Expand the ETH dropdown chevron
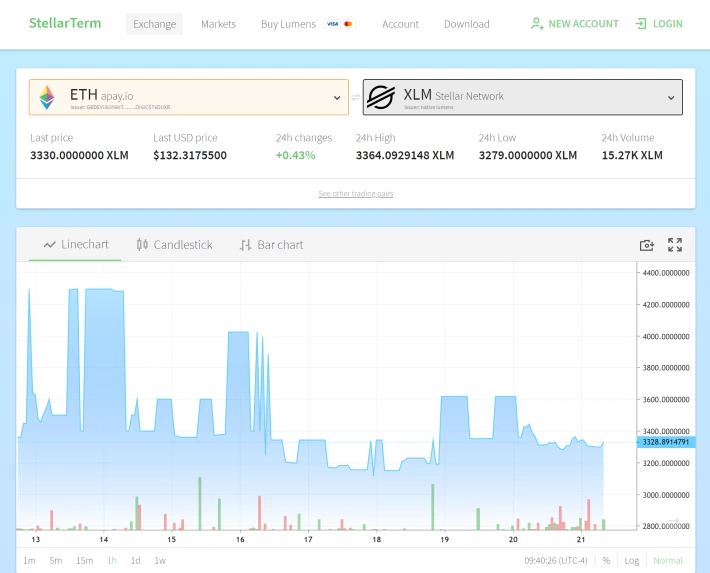 pos(337,98)
